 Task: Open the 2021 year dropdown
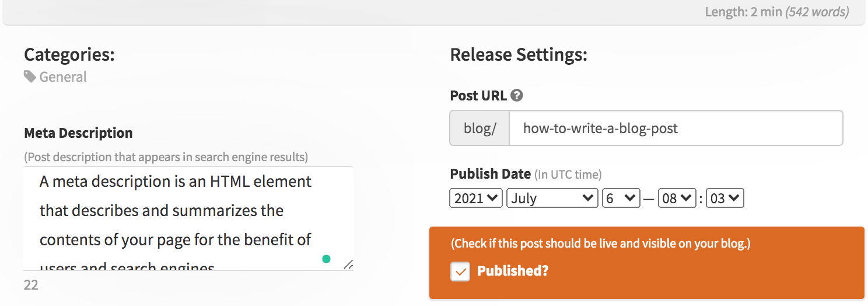click(x=476, y=198)
